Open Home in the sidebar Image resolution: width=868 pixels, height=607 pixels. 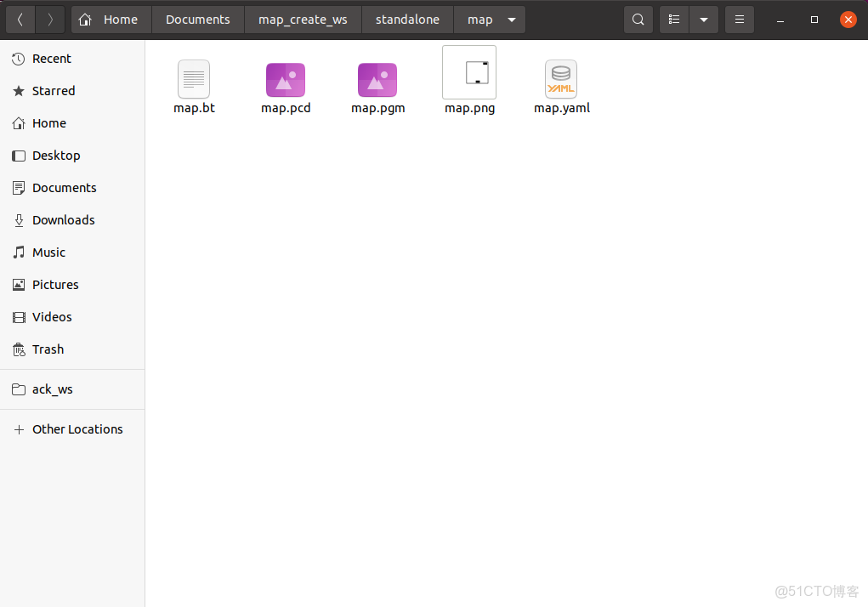(x=72, y=123)
